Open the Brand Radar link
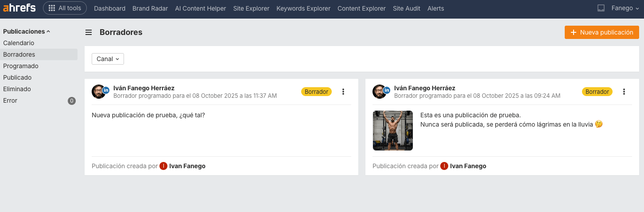 150,8
